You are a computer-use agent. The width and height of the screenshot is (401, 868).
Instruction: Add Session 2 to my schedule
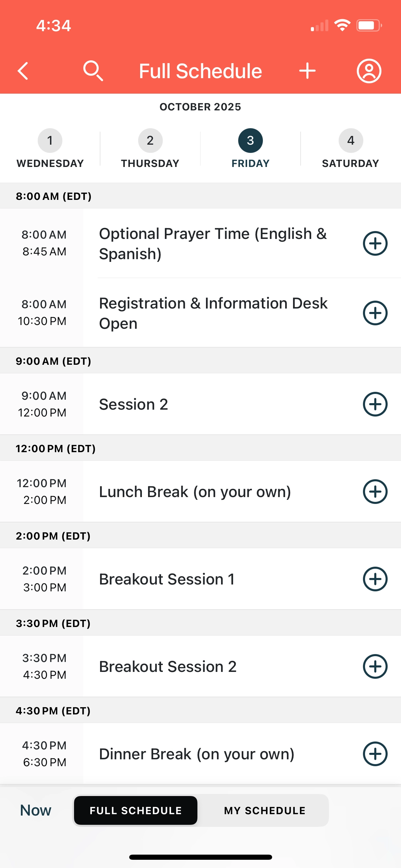(375, 404)
